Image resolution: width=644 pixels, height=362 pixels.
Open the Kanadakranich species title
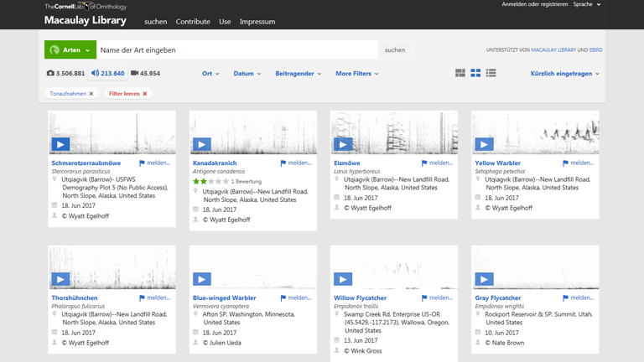point(215,163)
